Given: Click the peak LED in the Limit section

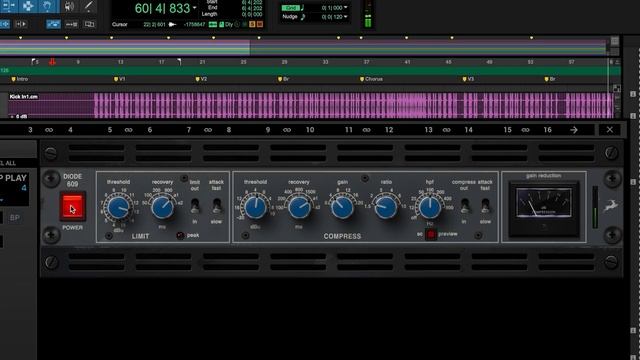Looking at the screenshot, I should tap(180, 236).
